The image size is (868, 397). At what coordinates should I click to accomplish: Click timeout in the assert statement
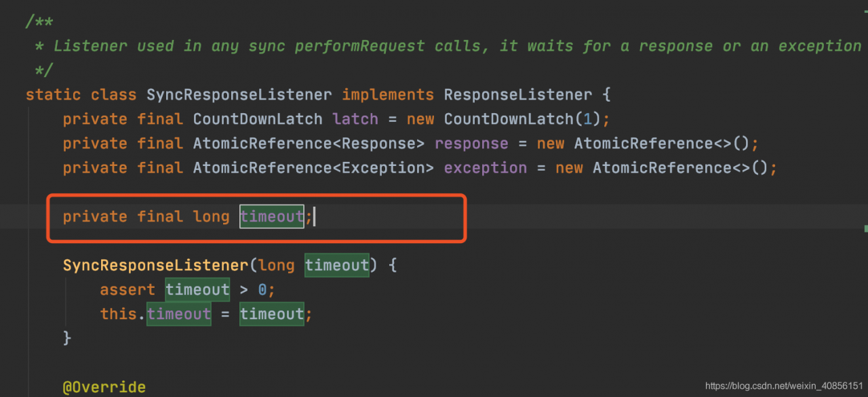pyautogui.click(x=197, y=290)
